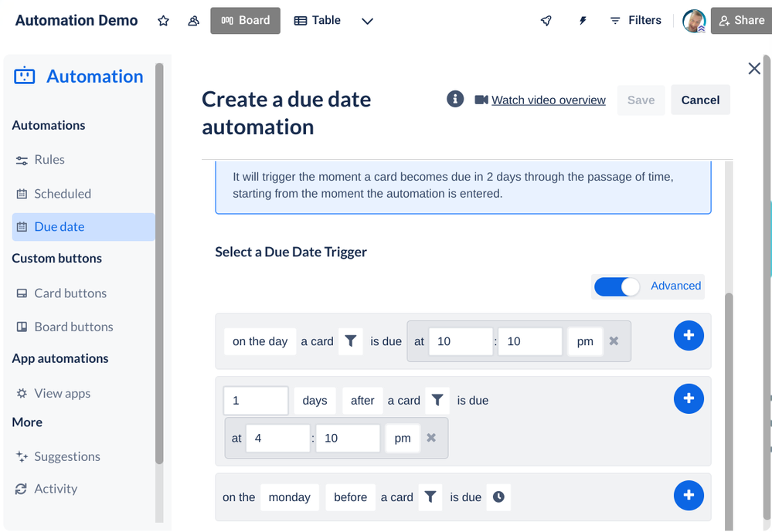Click the info icon beside title

click(x=455, y=99)
